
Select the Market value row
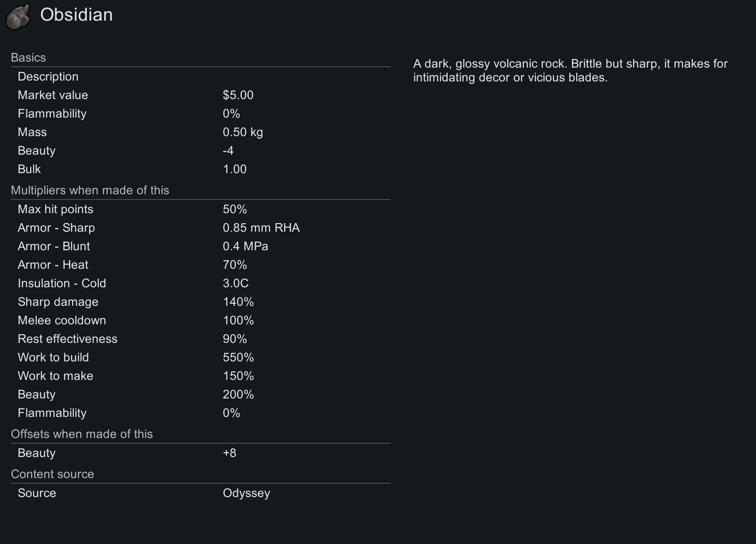pos(201,95)
